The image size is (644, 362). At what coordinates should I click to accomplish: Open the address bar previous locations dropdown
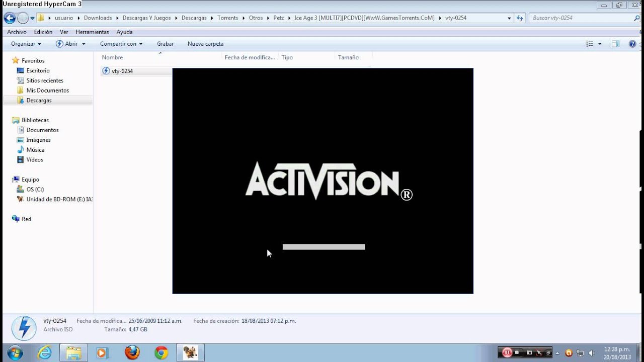pyautogui.click(x=509, y=18)
